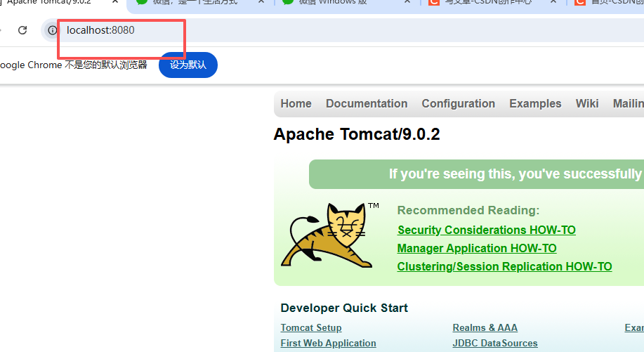The width and height of the screenshot is (644, 352).
Task: Open Manager Application HOW-TO link
Action: 477,249
